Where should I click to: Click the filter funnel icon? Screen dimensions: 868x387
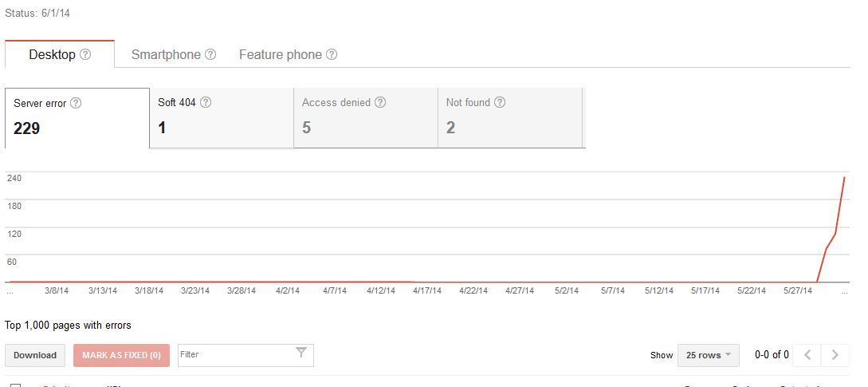tap(301, 353)
